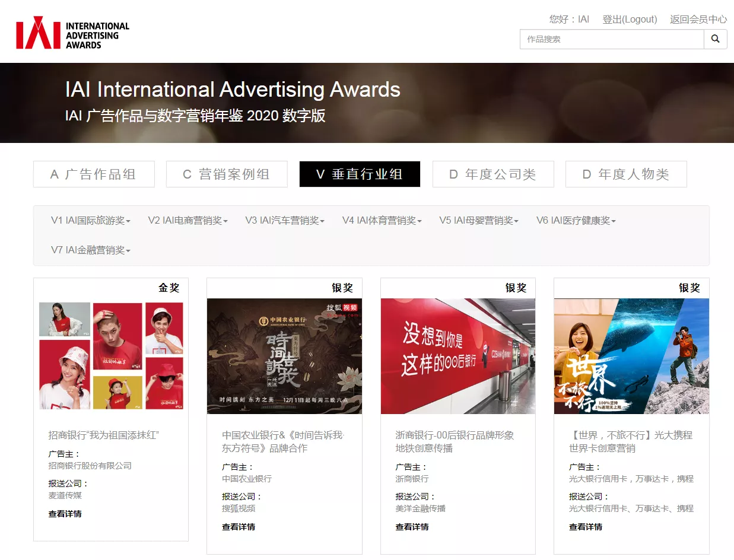This screenshot has height=560, width=734.
Task: Click 金奖 label on 招商银行 card
Action: 169,288
